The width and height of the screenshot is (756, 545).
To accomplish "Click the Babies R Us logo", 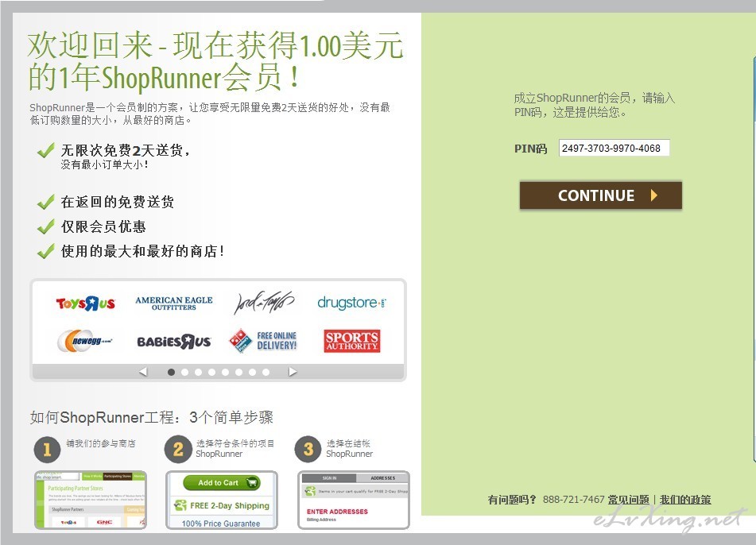I will coord(174,342).
